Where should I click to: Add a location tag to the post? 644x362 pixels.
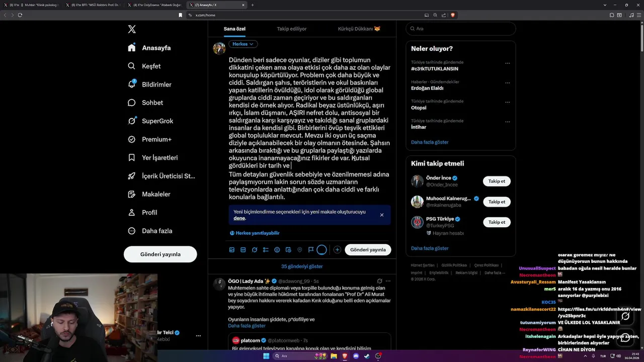coord(300,249)
